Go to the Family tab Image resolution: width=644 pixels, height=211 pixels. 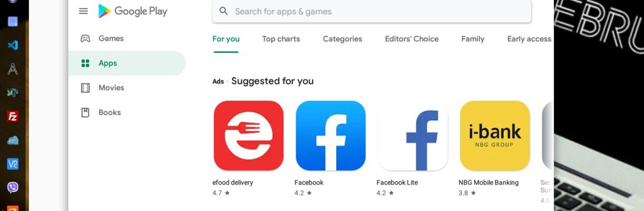[x=473, y=39]
